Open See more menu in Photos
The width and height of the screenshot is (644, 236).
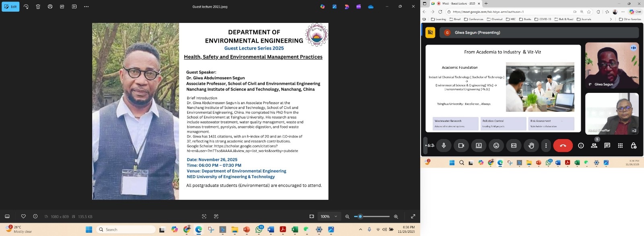pos(86,7)
